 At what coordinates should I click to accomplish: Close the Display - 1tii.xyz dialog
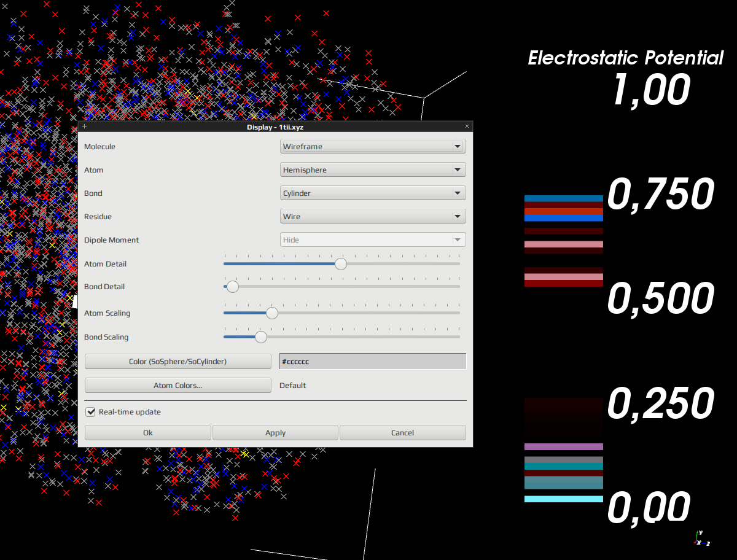click(467, 126)
